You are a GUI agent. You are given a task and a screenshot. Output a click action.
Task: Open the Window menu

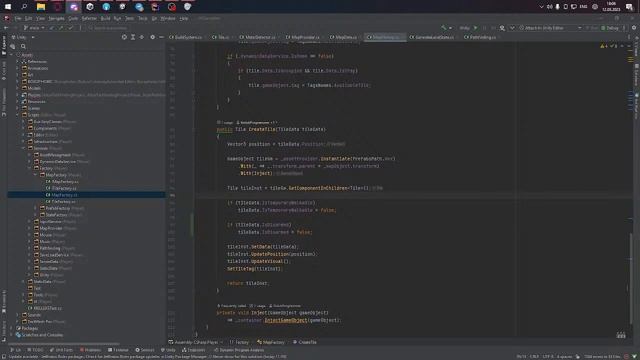tap(168, 18)
